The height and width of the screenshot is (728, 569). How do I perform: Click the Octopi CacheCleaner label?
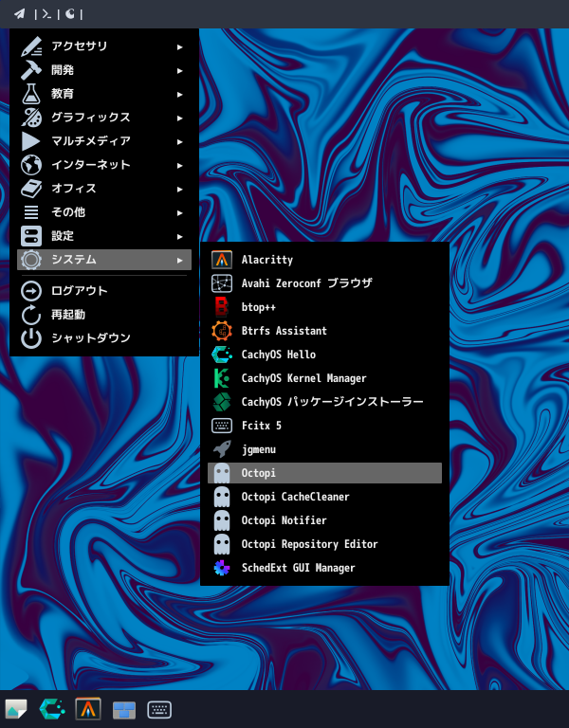[296, 497]
